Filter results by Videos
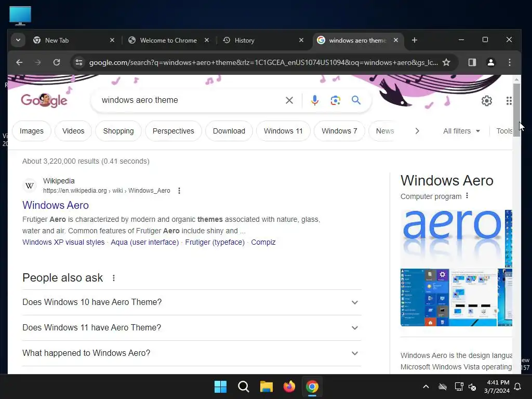 [73, 131]
